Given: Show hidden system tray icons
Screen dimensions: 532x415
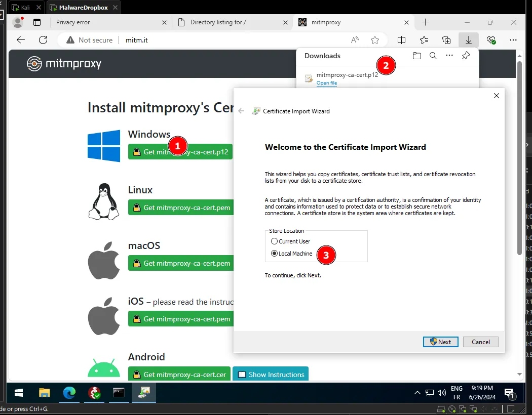Looking at the screenshot, I should click(x=417, y=393).
